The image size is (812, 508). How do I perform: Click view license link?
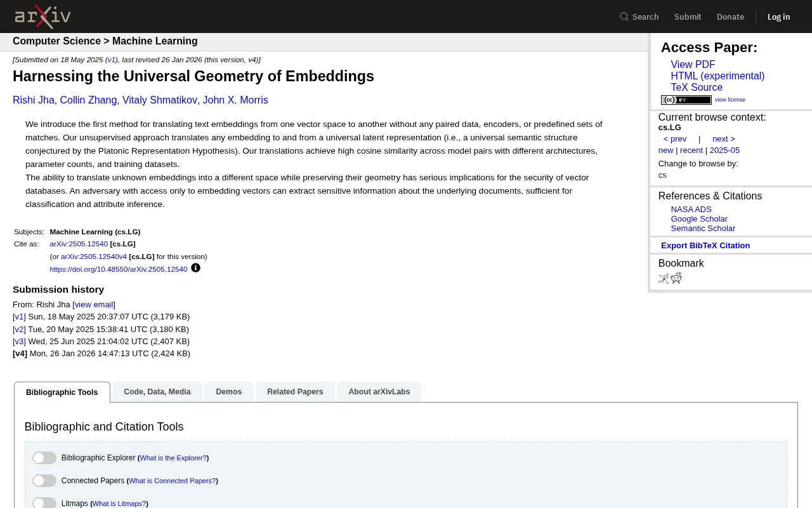pyautogui.click(x=730, y=100)
